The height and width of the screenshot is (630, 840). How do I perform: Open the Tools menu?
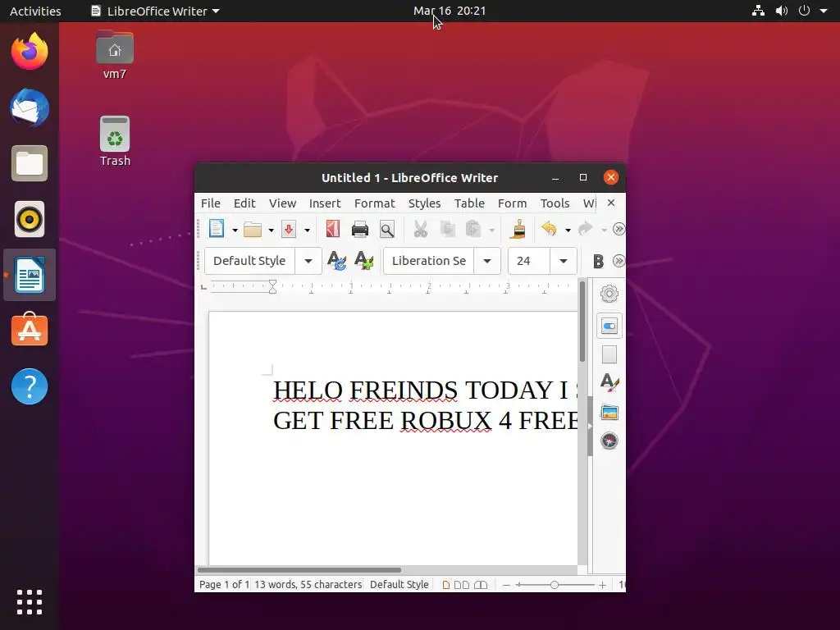coord(555,203)
